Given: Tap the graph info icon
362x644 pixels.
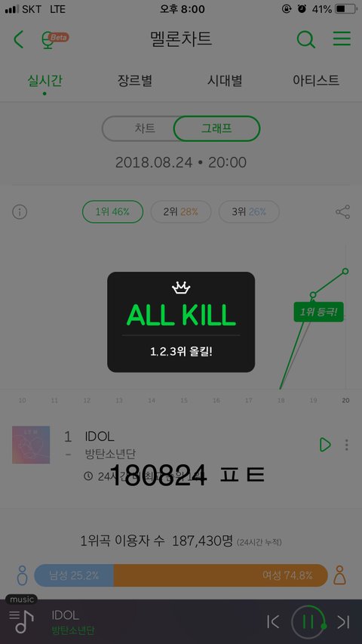Looking at the screenshot, I should (x=20, y=212).
